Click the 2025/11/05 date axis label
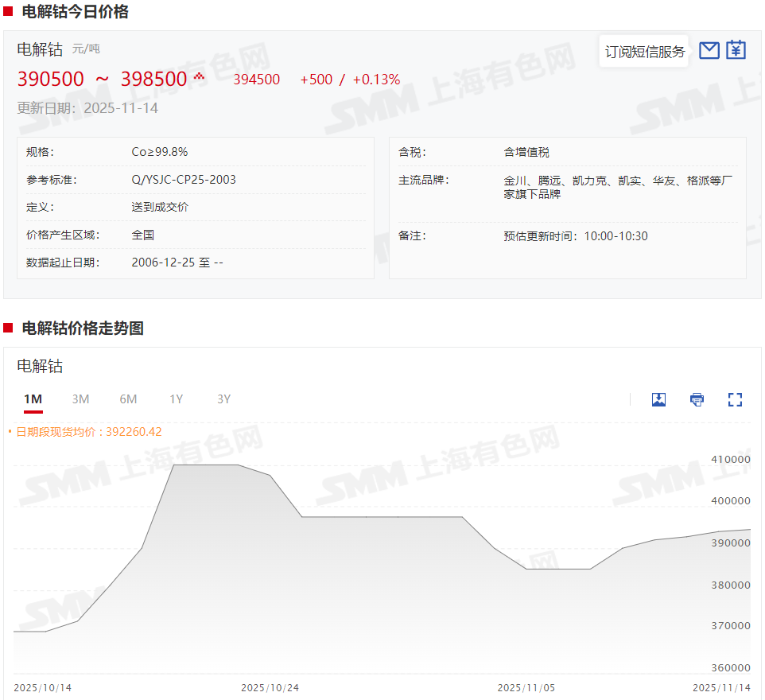The width and height of the screenshot is (765, 700). [x=526, y=687]
